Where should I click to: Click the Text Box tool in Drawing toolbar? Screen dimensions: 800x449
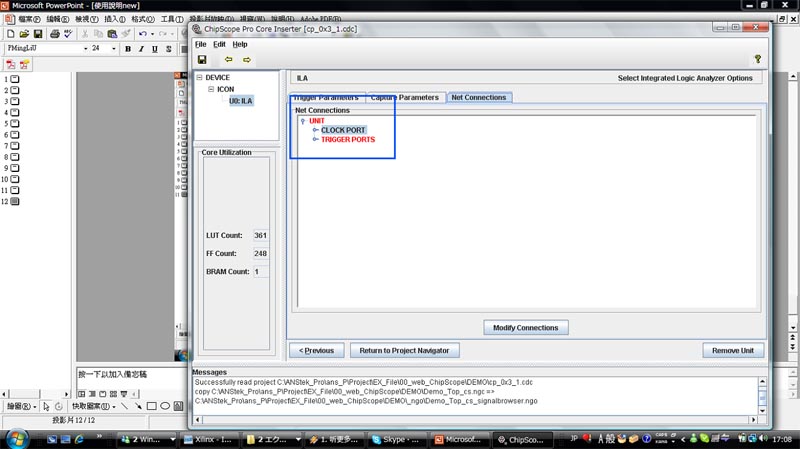click(x=178, y=406)
